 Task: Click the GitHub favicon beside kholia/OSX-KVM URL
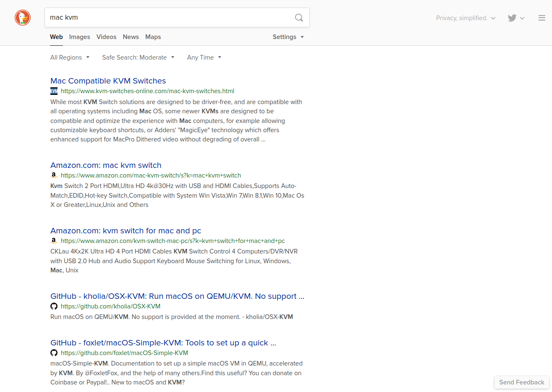[54, 306]
